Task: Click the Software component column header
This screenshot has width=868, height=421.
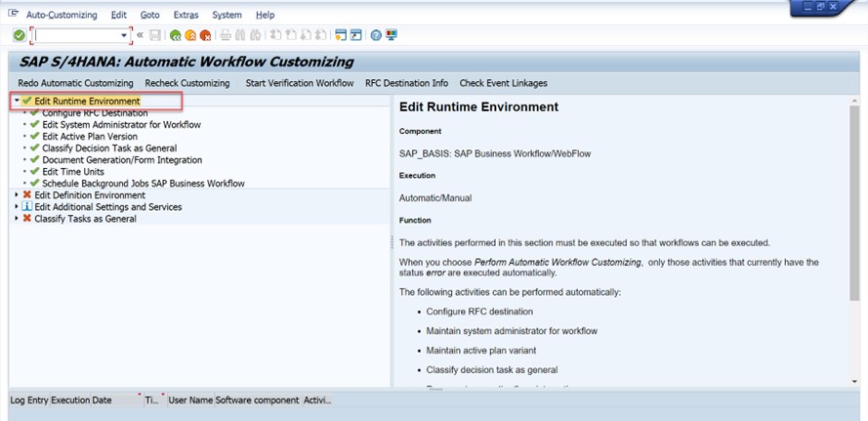Action: 258,400
